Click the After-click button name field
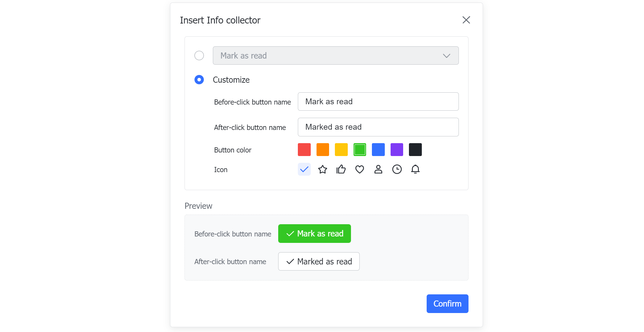This screenshot has width=644, height=332. click(x=378, y=127)
